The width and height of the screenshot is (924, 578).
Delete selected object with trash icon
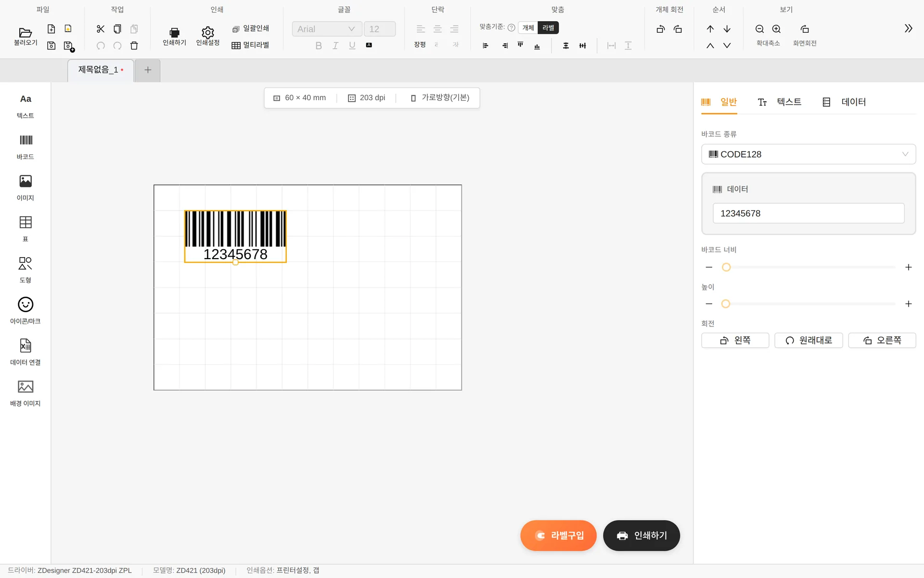[x=134, y=46]
